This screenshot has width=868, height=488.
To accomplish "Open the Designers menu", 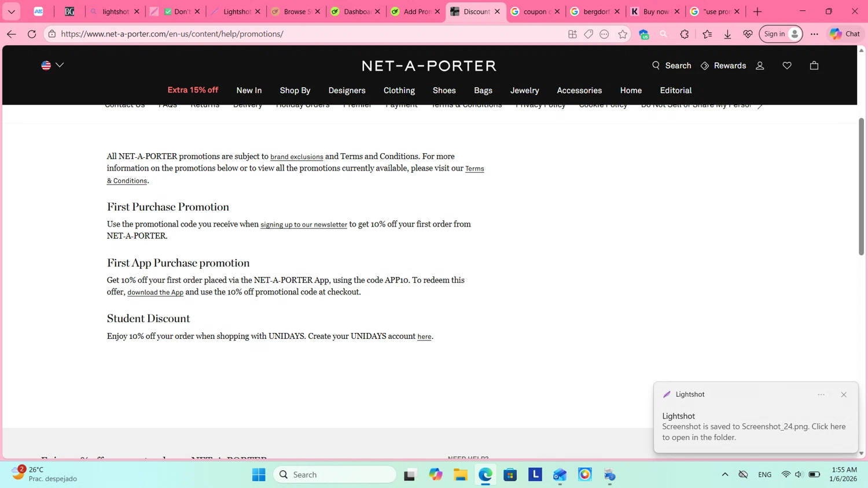I will point(347,90).
